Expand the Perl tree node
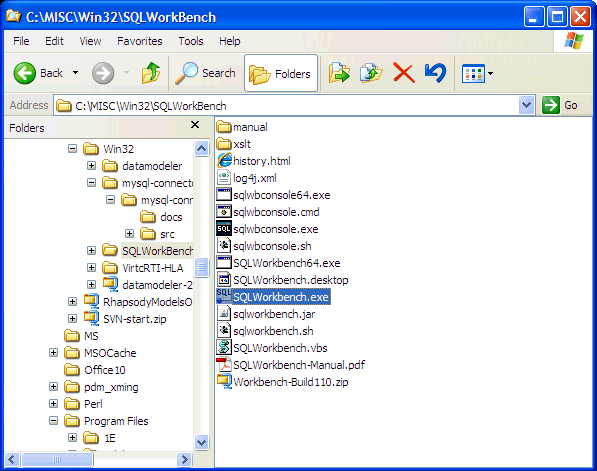The width and height of the screenshot is (597, 471). coord(54,404)
